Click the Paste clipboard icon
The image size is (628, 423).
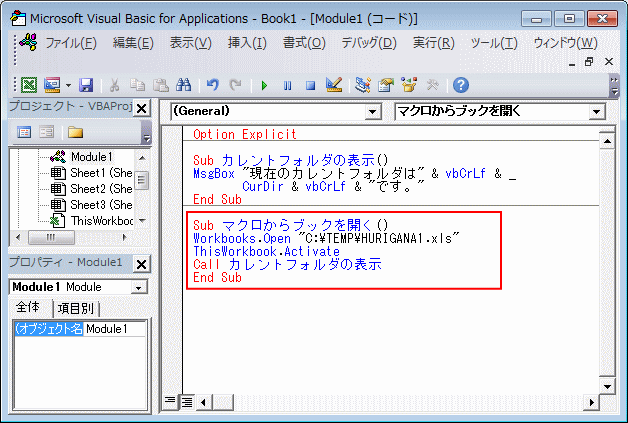(161, 85)
